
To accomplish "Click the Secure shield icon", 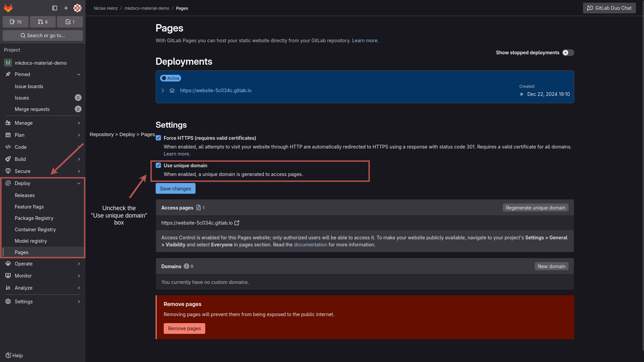I will [x=8, y=171].
